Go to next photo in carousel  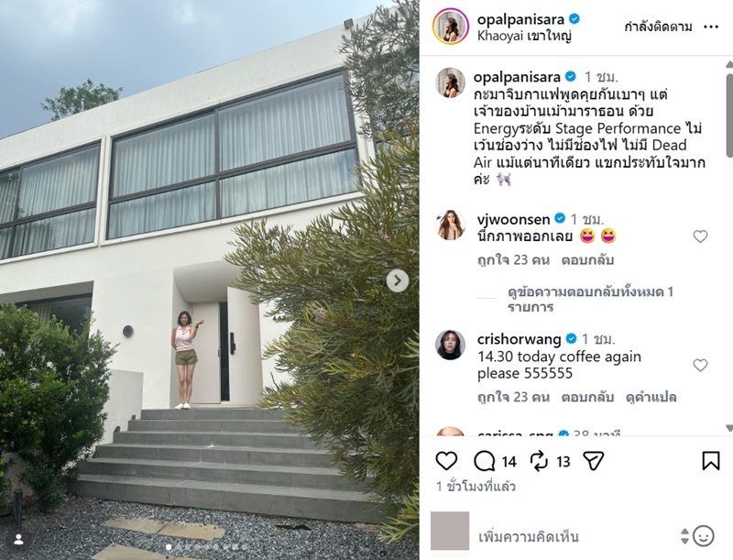[x=398, y=280]
